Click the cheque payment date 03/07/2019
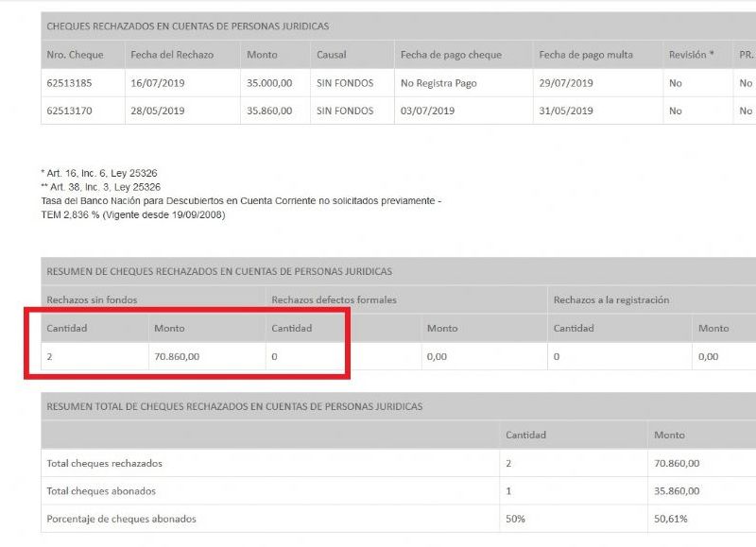Viewport: 756px width, 547px height. (x=427, y=111)
